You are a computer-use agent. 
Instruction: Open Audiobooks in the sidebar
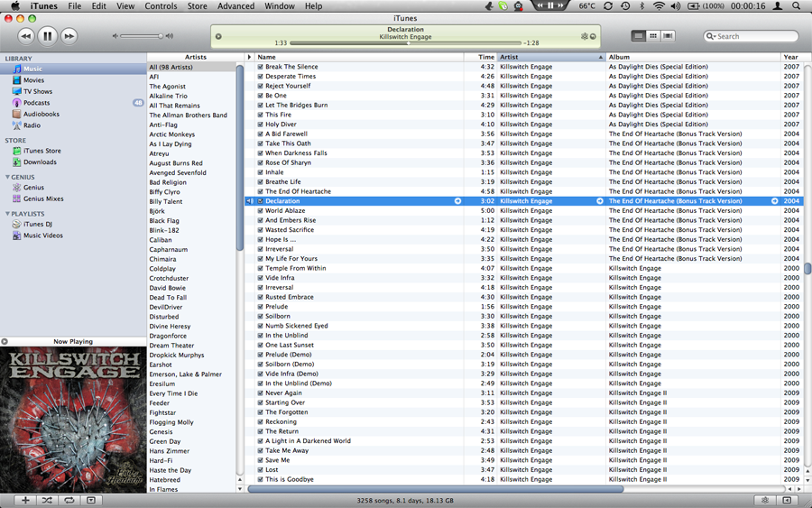tap(42, 114)
